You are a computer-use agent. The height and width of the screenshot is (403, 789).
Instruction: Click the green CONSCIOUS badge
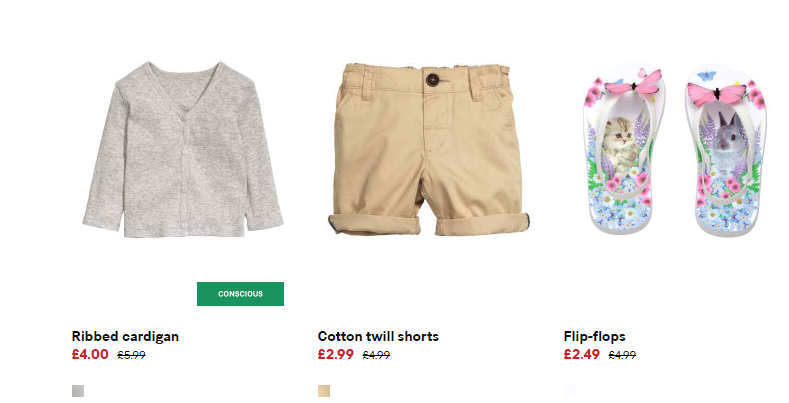point(240,294)
